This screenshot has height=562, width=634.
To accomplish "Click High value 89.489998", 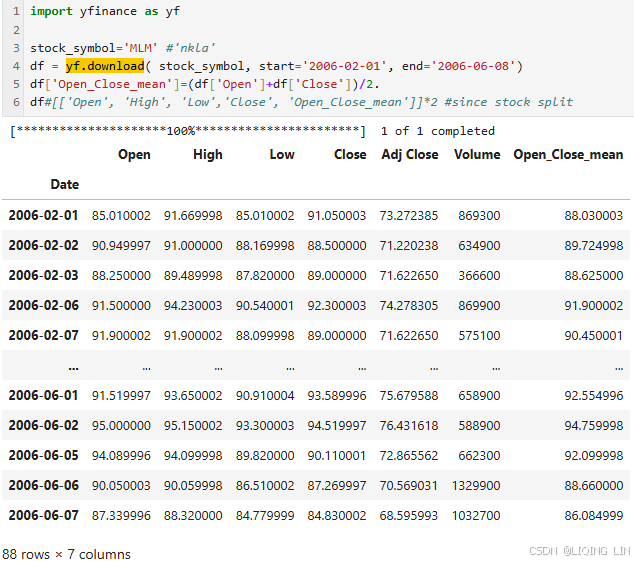I will coord(193,276).
